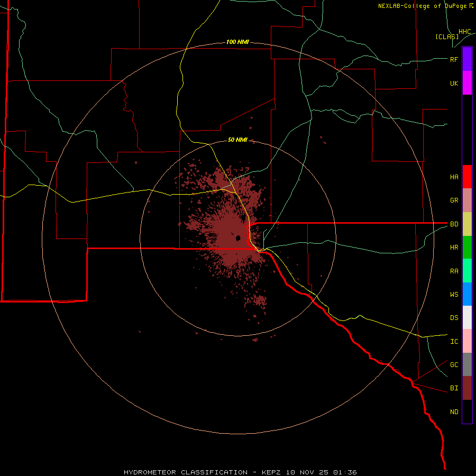476x476 pixels.
Task: Click the 50 NMI range ring label
Action: (x=237, y=140)
